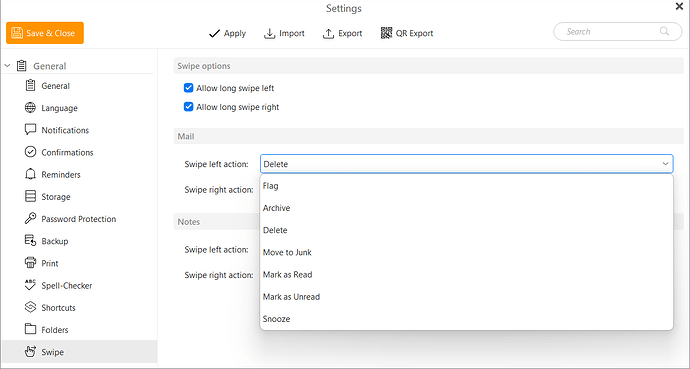Click the Reminders bell icon

[x=30, y=174]
